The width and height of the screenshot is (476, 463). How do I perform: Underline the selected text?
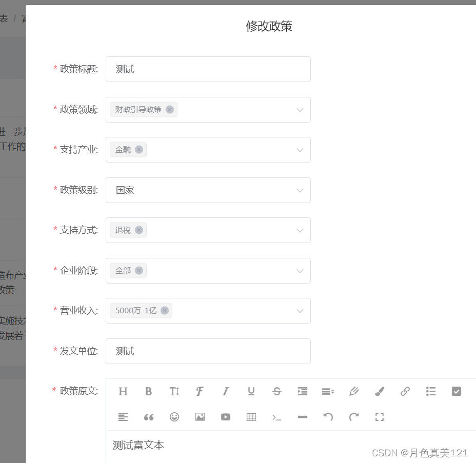pos(251,391)
